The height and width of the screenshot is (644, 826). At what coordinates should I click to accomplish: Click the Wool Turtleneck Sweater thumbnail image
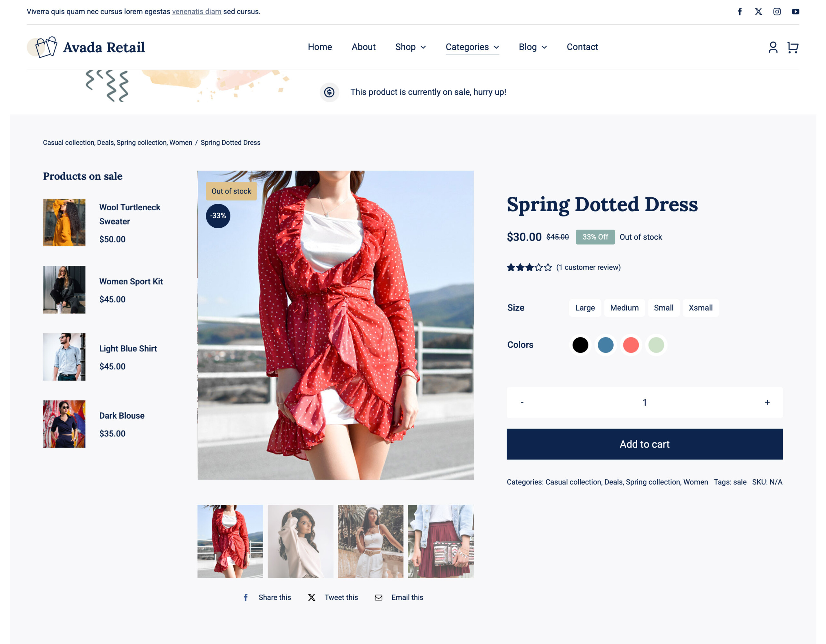[x=64, y=222]
